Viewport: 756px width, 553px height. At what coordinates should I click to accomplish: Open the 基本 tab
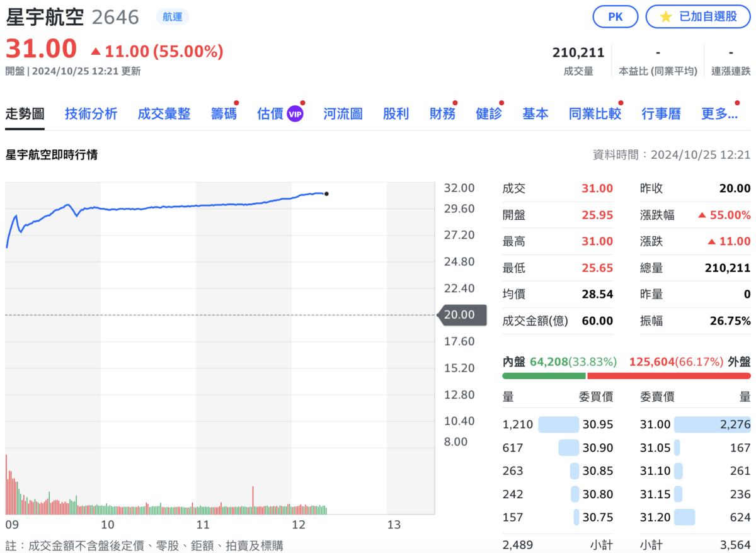[535, 114]
